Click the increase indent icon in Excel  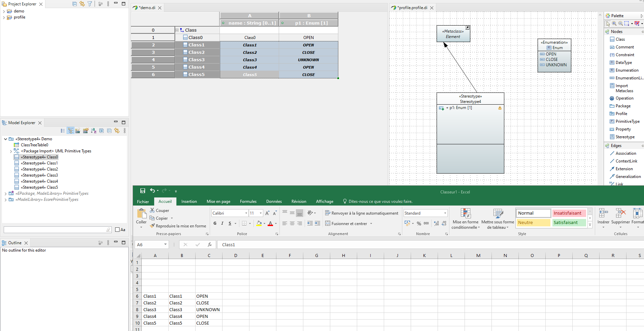click(x=317, y=223)
